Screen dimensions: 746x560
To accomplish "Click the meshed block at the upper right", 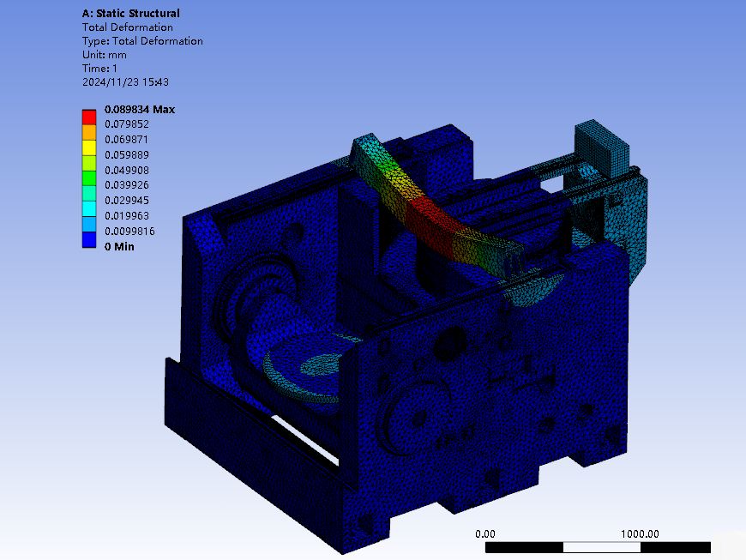I will click(x=601, y=147).
